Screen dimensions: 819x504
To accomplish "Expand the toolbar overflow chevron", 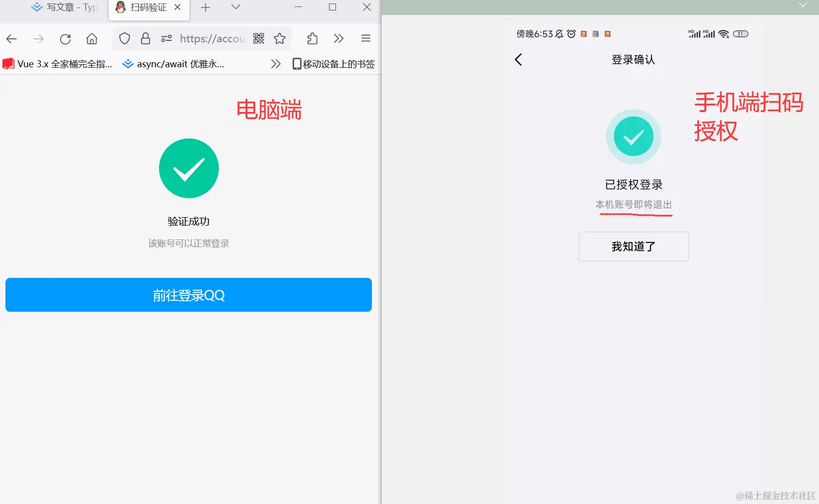I will pos(339,38).
